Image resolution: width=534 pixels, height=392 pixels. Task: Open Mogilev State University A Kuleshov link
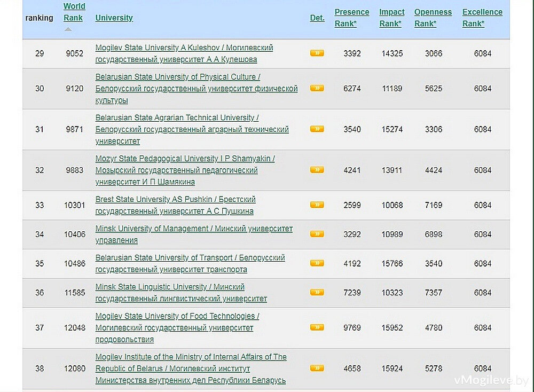[x=184, y=53]
